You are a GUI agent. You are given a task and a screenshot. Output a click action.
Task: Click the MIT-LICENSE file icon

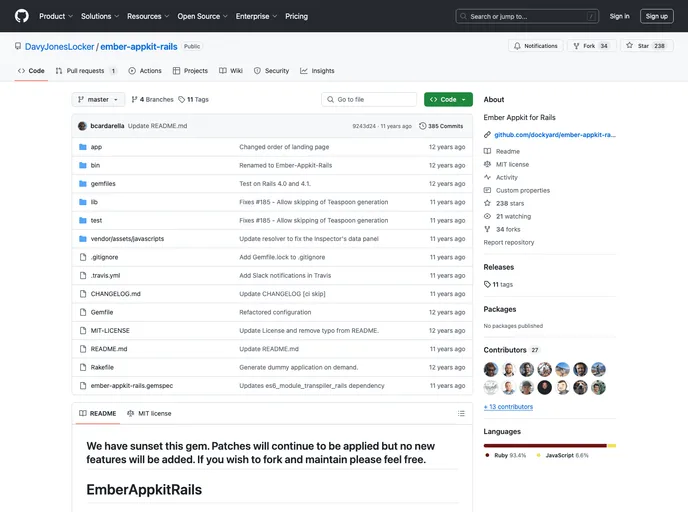[83, 331]
